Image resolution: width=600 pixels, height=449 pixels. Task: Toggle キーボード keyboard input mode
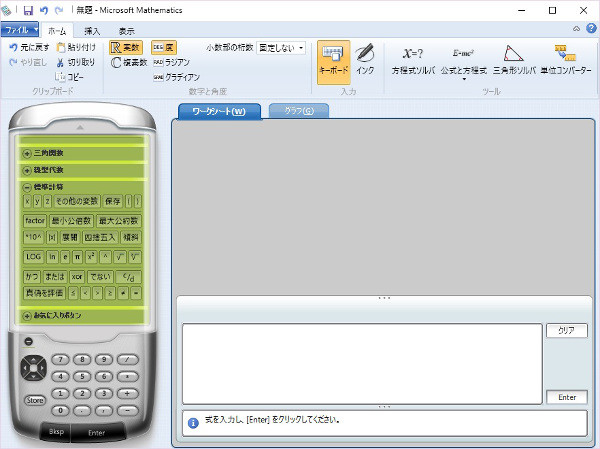click(333, 62)
